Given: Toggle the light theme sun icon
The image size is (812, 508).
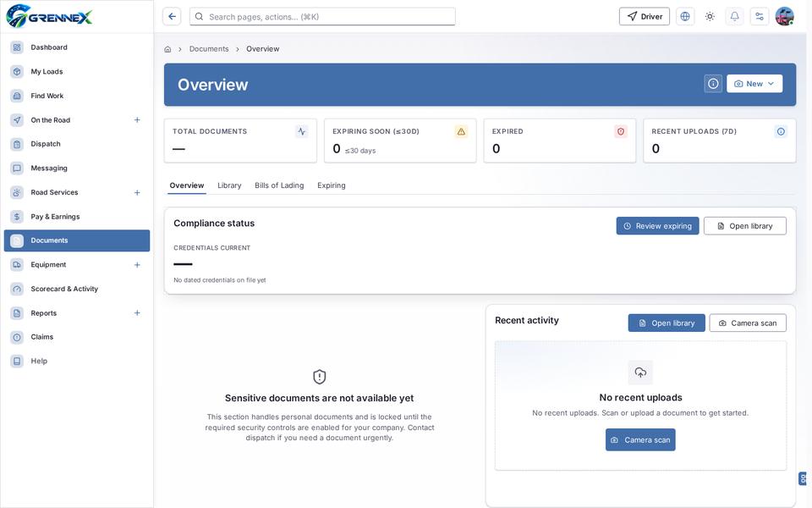Looking at the screenshot, I should click(710, 17).
